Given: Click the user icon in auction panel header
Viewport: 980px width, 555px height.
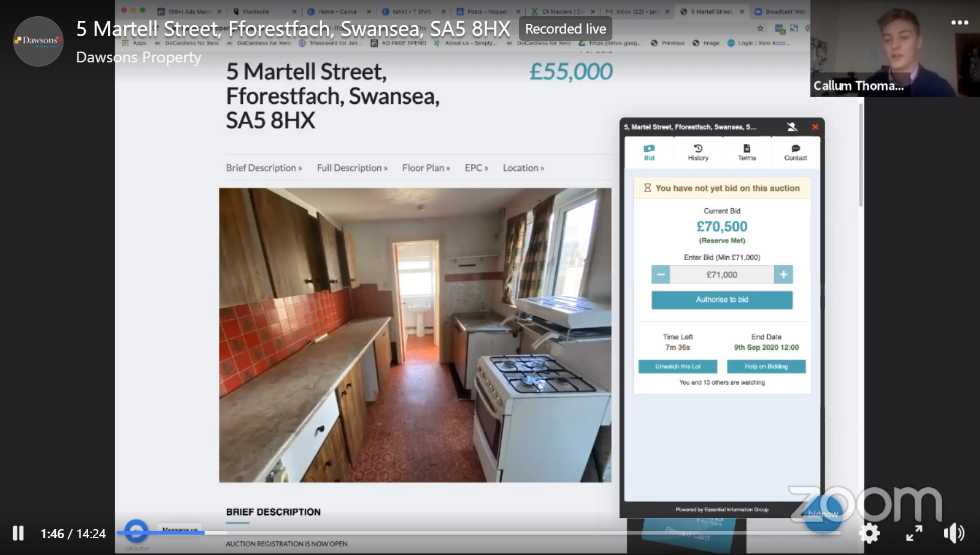Looking at the screenshot, I should (792, 127).
